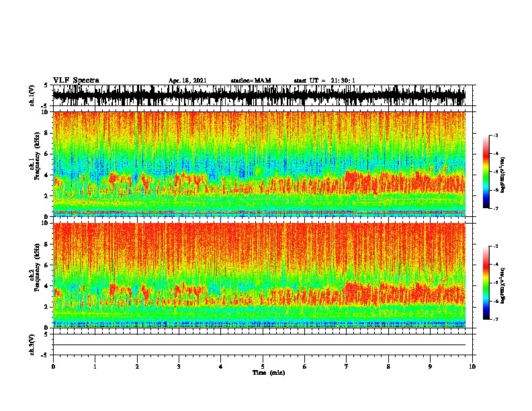Click the ch.1 spectrogram color scale bar
The width and height of the screenshot is (532, 411).
[x=486, y=172]
